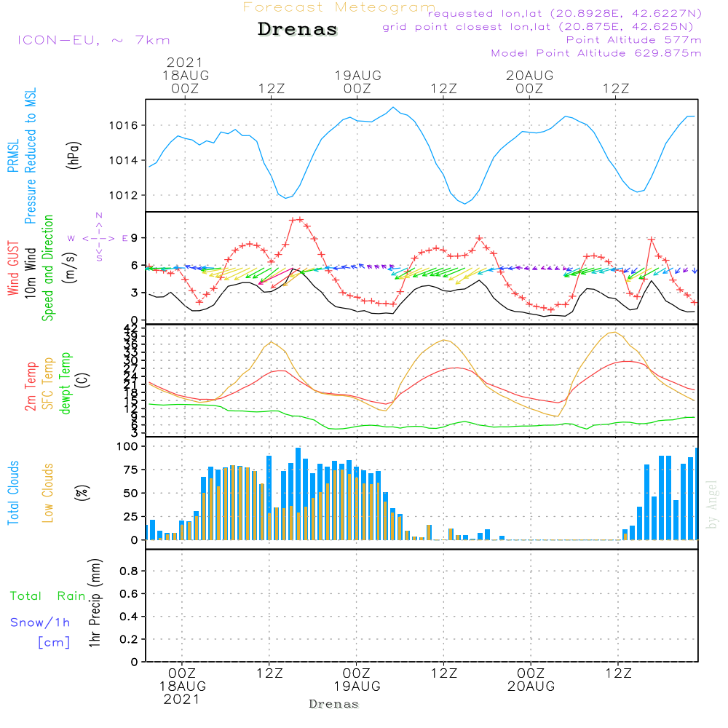Viewport: 728px width, 728px height.
Task: Select the '1014' pressure axis value
Action: click(124, 161)
